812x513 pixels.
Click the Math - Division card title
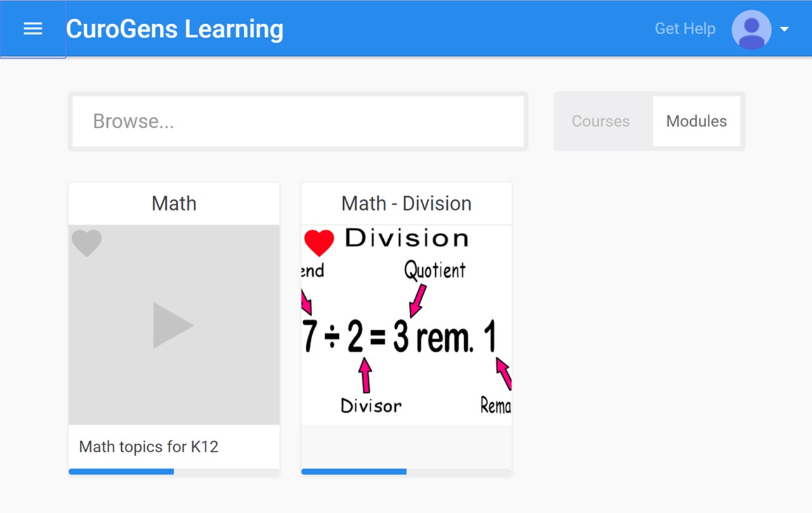tap(407, 204)
